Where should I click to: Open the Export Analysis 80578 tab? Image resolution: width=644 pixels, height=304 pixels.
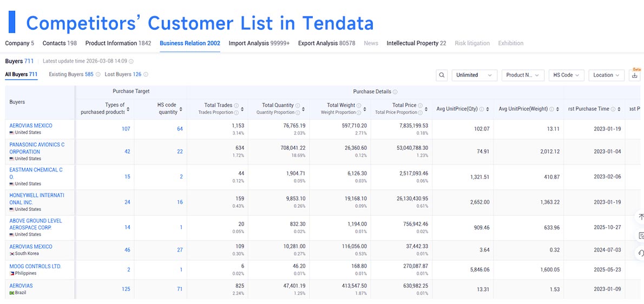[x=327, y=43]
